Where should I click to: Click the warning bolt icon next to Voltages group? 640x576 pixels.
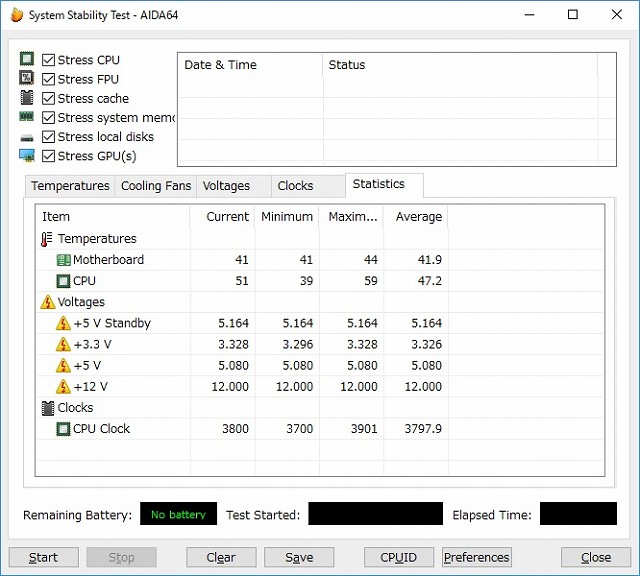pos(48,302)
